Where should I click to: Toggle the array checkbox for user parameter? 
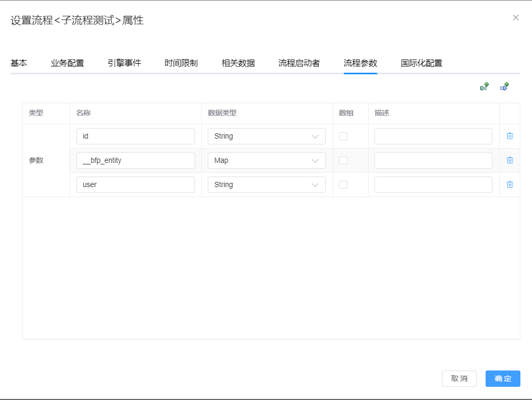(x=343, y=184)
